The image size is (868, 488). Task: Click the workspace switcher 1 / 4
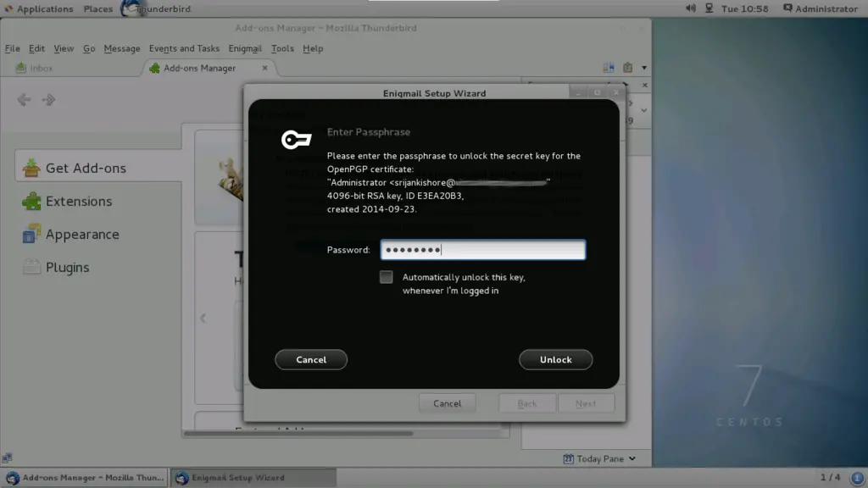click(x=830, y=477)
